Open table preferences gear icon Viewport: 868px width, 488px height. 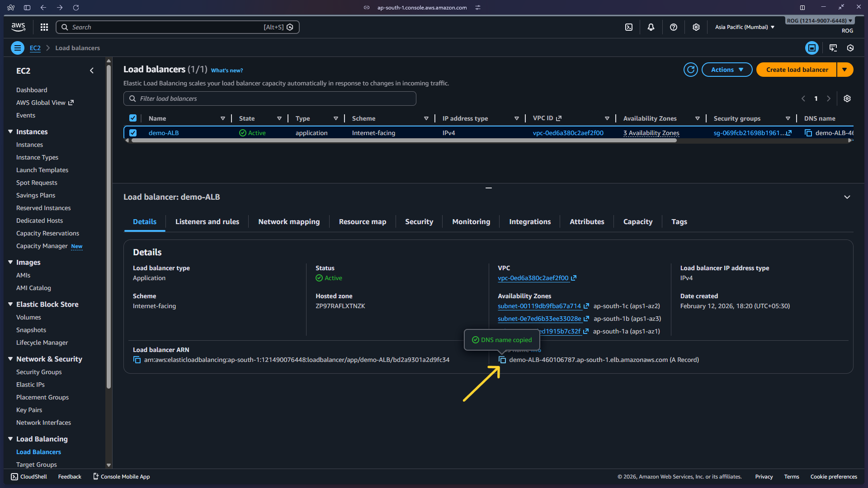click(847, 99)
